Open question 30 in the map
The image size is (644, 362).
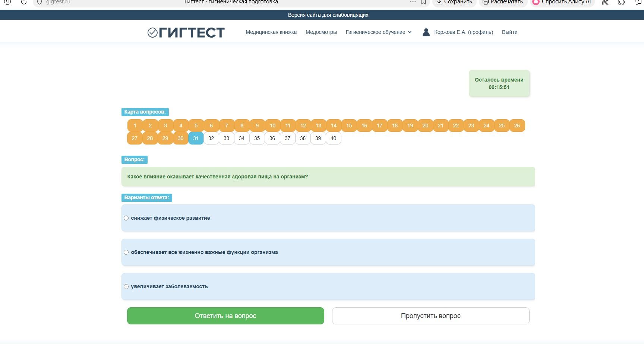point(180,138)
